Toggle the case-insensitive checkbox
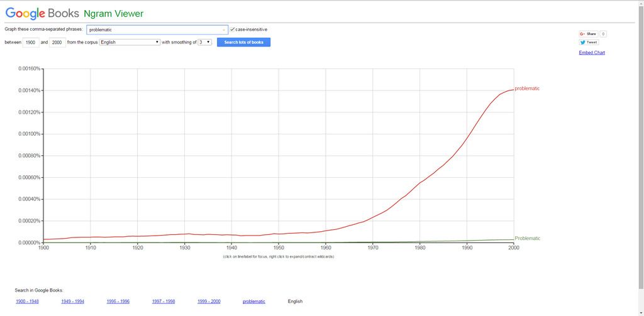The image size is (644, 316). (x=233, y=30)
